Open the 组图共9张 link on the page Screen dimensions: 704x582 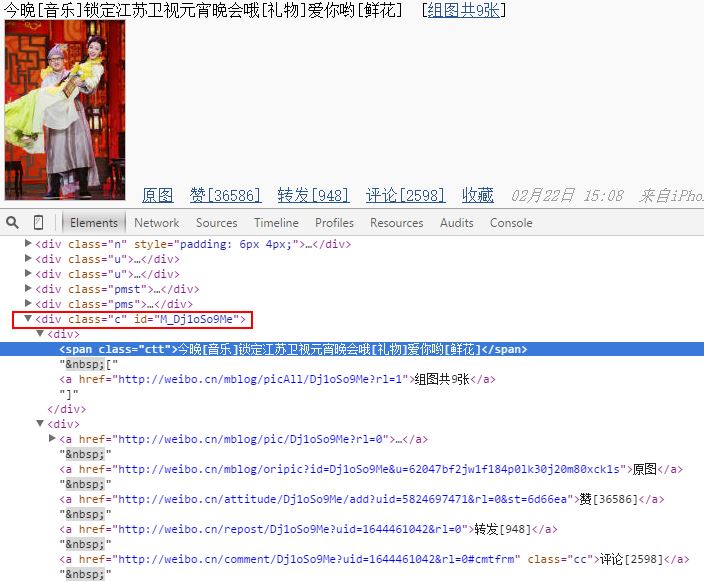(x=463, y=10)
